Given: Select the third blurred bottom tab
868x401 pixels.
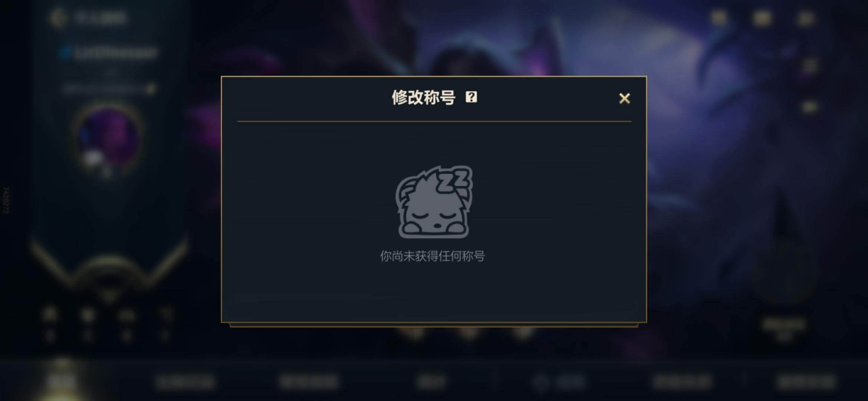Looking at the screenshot, I should (309, 382).
